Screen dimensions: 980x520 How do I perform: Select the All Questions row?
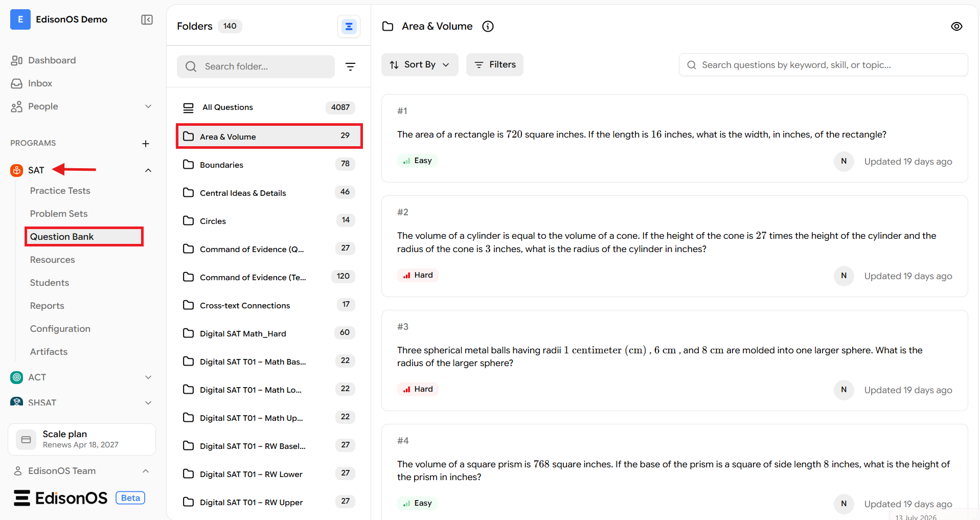tap(269, 107)
